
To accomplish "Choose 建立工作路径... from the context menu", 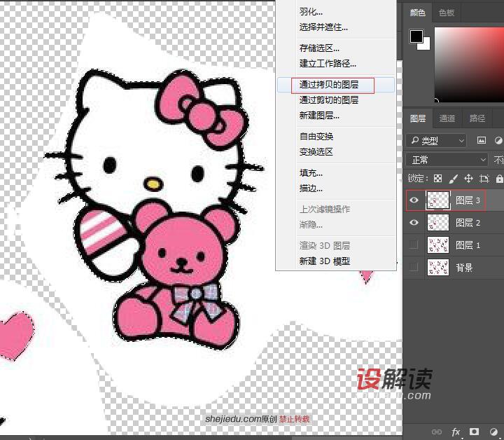I will [x=328, y=63].
